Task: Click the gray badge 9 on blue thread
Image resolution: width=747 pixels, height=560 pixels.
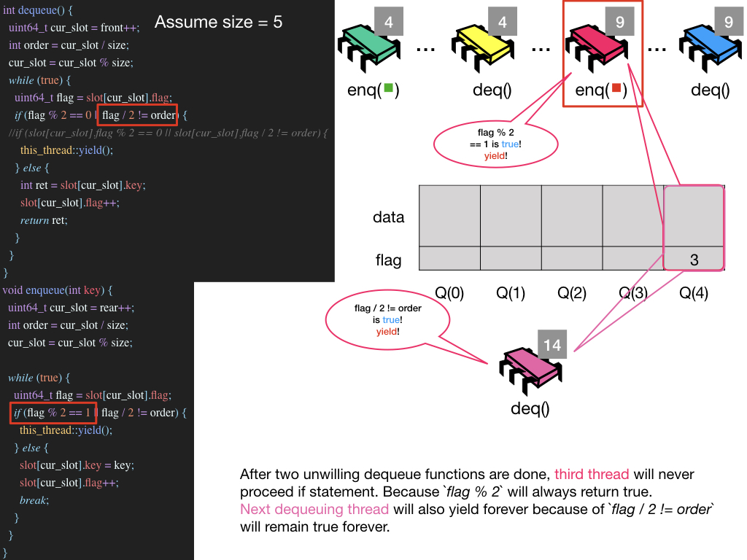Action: (729, 21)
